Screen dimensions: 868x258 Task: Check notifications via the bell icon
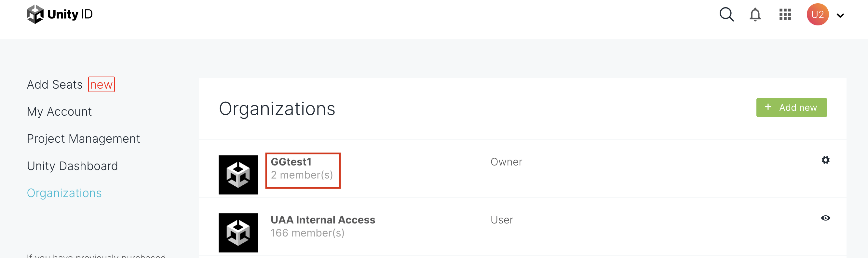[755, 15]
